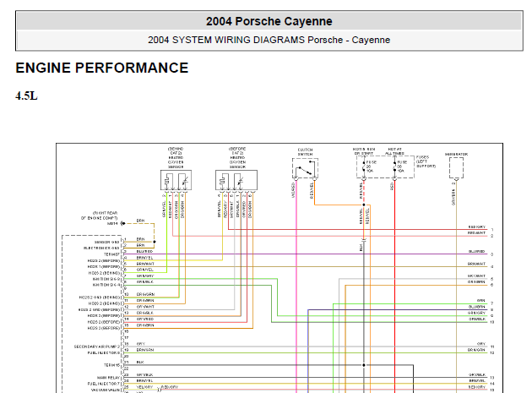Click 'BRN/WHT' wire label at pin 5
532x393 pixels.
[145, 264]
